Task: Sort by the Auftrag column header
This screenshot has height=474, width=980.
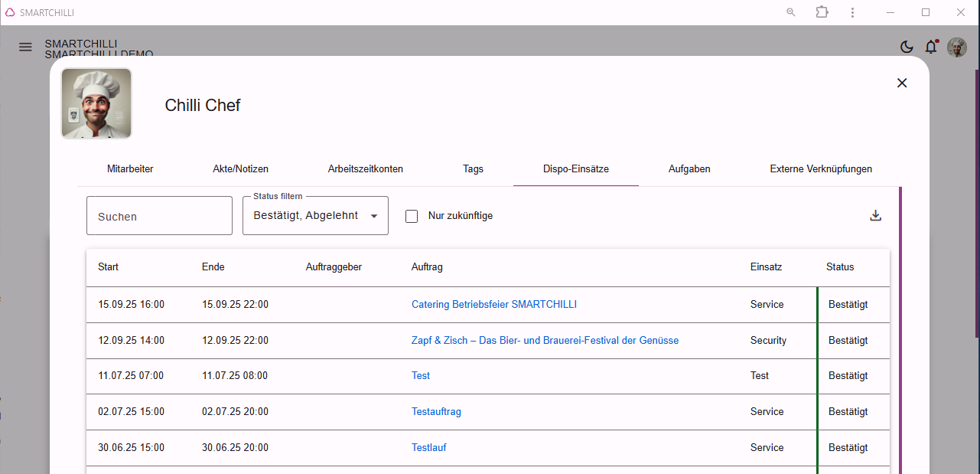Action: point(427,267)
